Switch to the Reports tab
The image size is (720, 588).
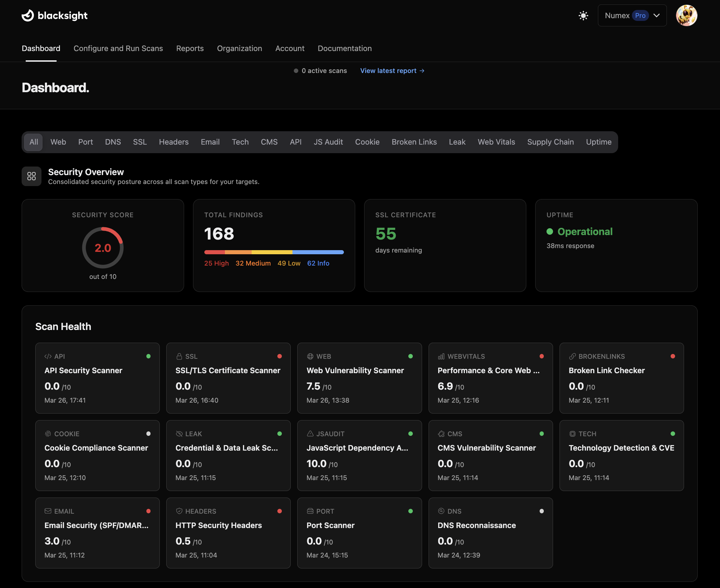coord(190,48)
